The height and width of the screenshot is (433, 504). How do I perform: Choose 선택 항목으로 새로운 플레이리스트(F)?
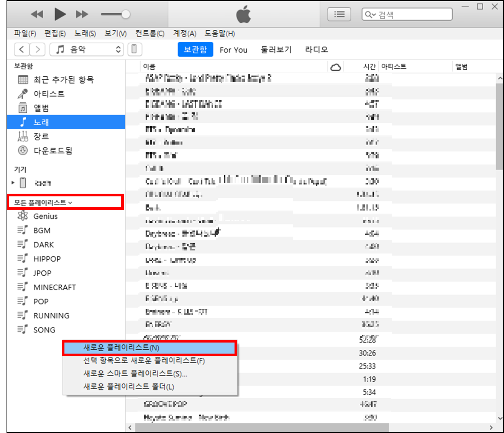coord(150,361)
